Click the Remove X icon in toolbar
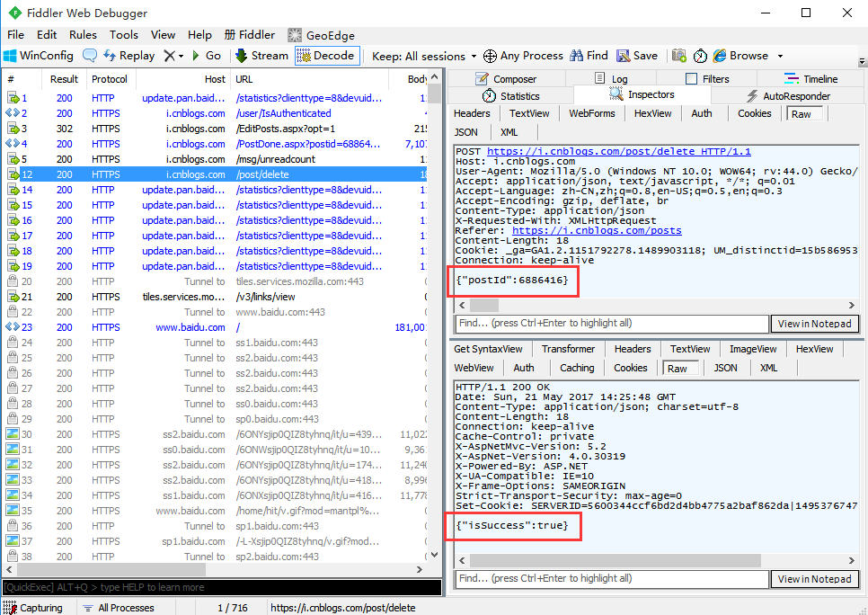Screen dimensions: 868x615 pyautogui.click(x=170, y=56)
